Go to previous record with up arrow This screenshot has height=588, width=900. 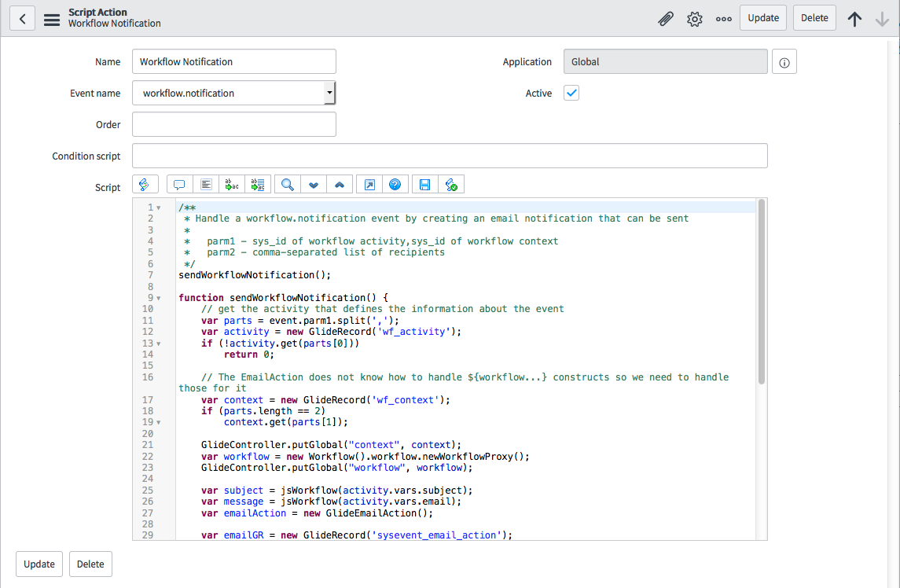pos(854,19)
